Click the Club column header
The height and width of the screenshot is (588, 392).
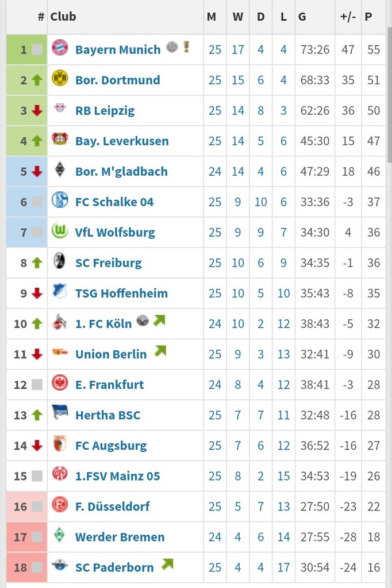[x=63, y=17]
